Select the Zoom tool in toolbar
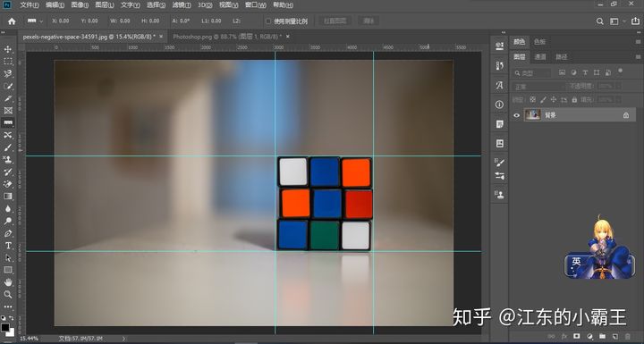 [8, 294]
